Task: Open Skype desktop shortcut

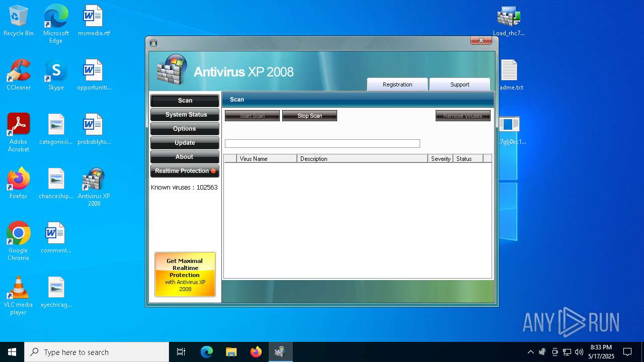Action: (x=56, y=75)
